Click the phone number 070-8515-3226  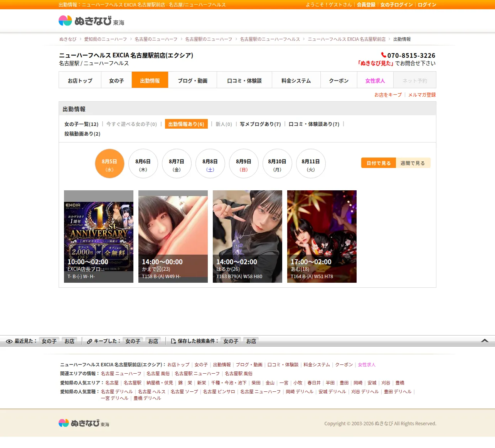tap(411, 55)
